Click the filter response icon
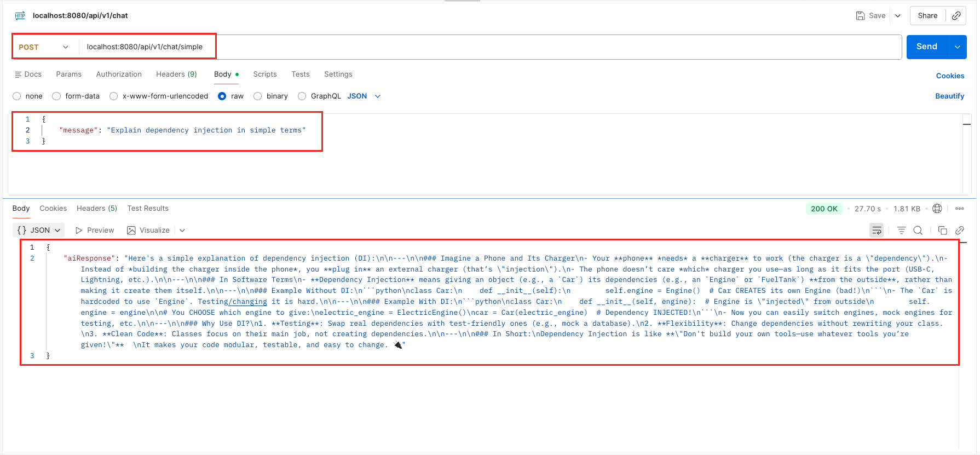Viewport: 980px width, 455px height. (x=901, y=231)
